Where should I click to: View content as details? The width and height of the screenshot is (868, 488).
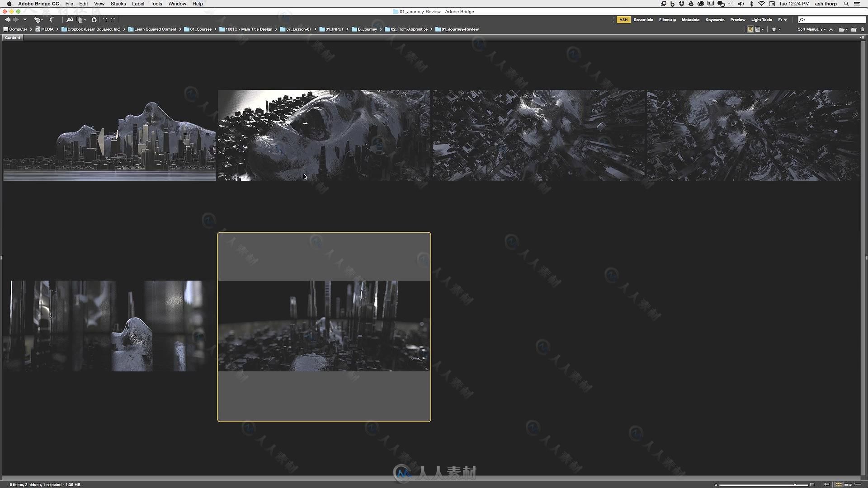(848, 485)
